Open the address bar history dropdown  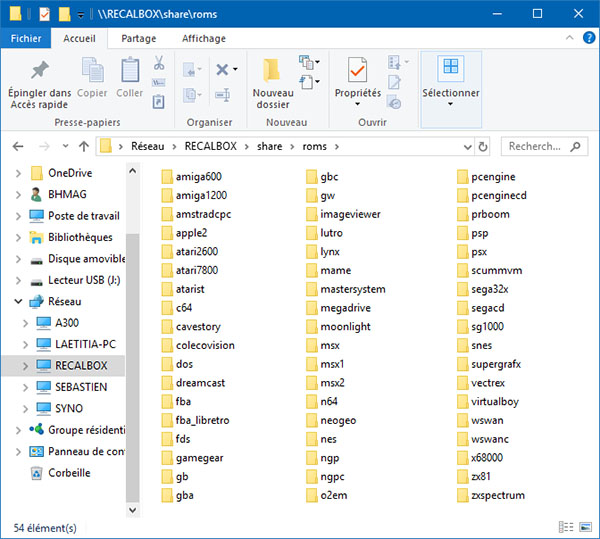[x=468, y=147]
